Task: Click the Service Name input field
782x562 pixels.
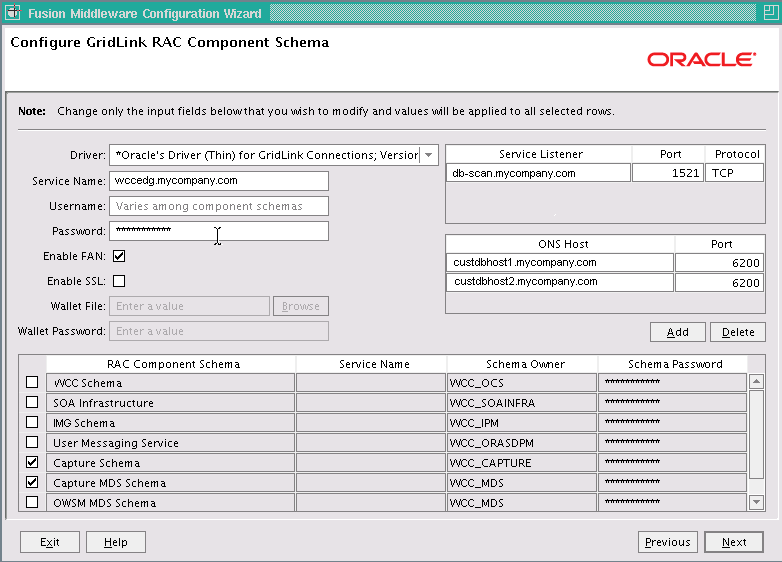Action: 219,181
